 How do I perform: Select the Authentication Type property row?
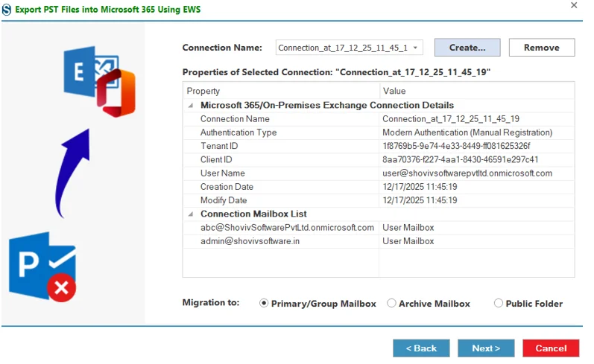(379, 132)
